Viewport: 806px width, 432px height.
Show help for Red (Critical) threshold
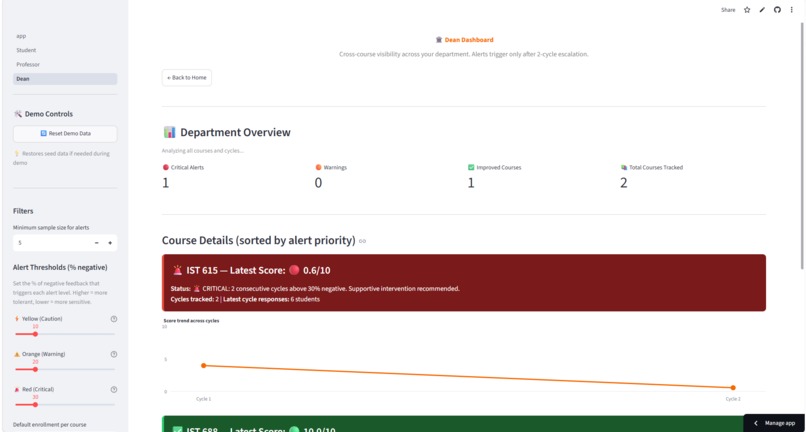[114, 390]
